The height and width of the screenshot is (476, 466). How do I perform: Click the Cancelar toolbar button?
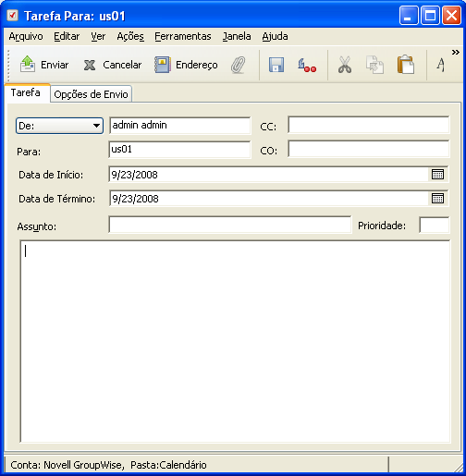113,65
